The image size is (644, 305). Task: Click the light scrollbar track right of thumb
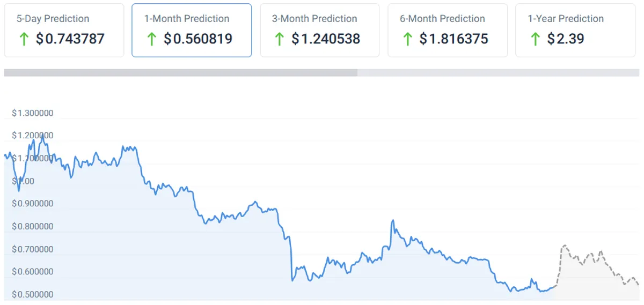pos(499,73)
